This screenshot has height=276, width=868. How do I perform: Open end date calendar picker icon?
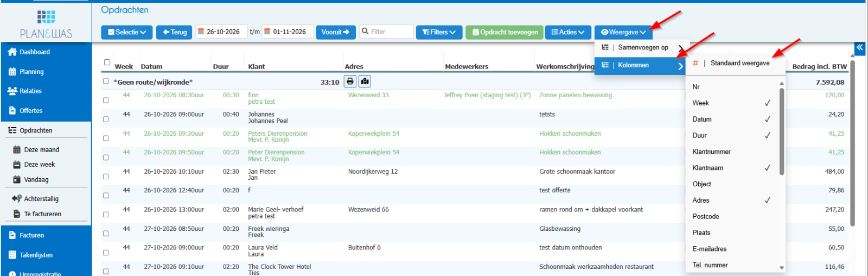[x=267, y=32]
